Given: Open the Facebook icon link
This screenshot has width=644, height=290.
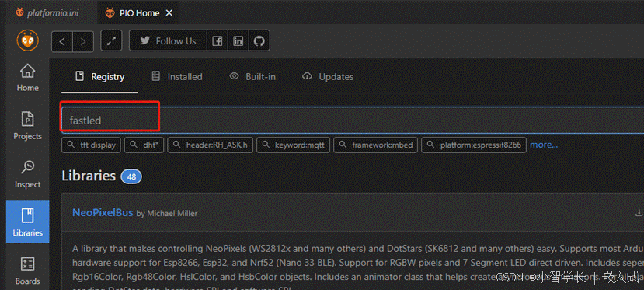Looking at the screenshot, I should pos(218,40).
